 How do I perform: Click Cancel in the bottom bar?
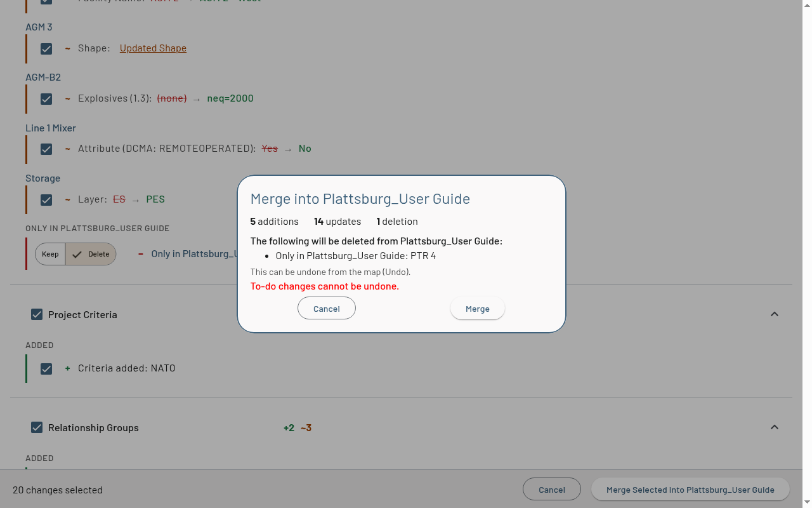pyautogui.click(x=552, y=490)
